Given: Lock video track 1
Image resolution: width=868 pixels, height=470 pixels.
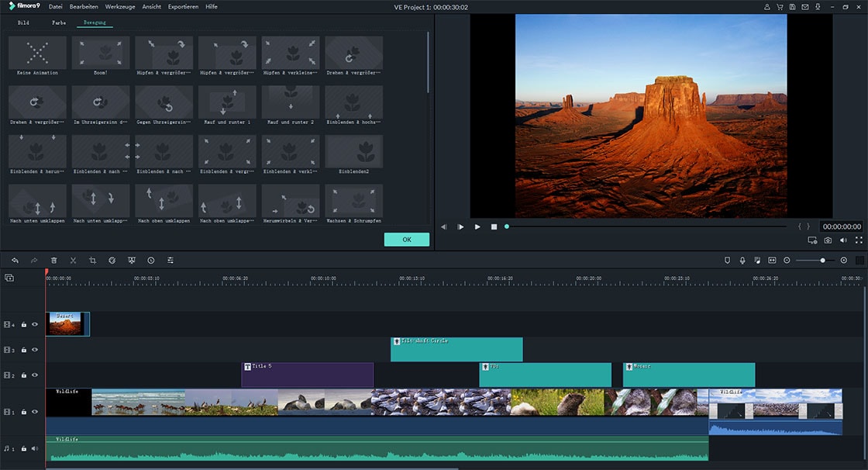Looking at the screenshot, I should [x=24, y=412].
